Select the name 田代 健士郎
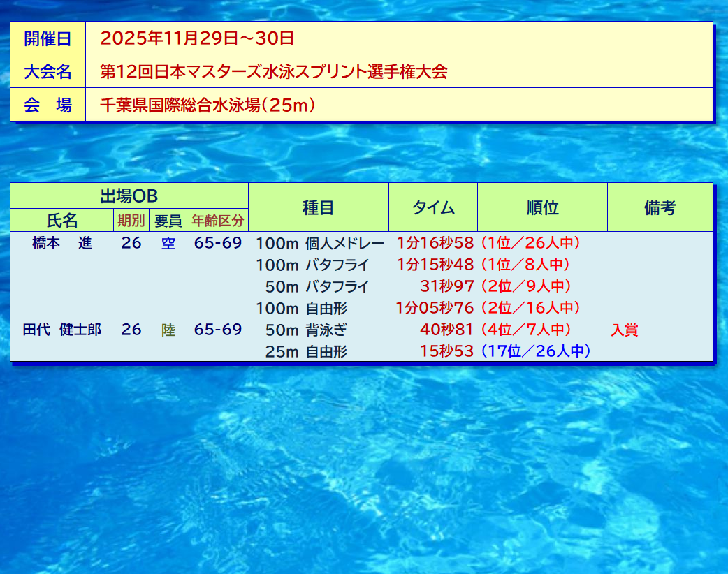728x574 pixels. click(x=61, y=330)
